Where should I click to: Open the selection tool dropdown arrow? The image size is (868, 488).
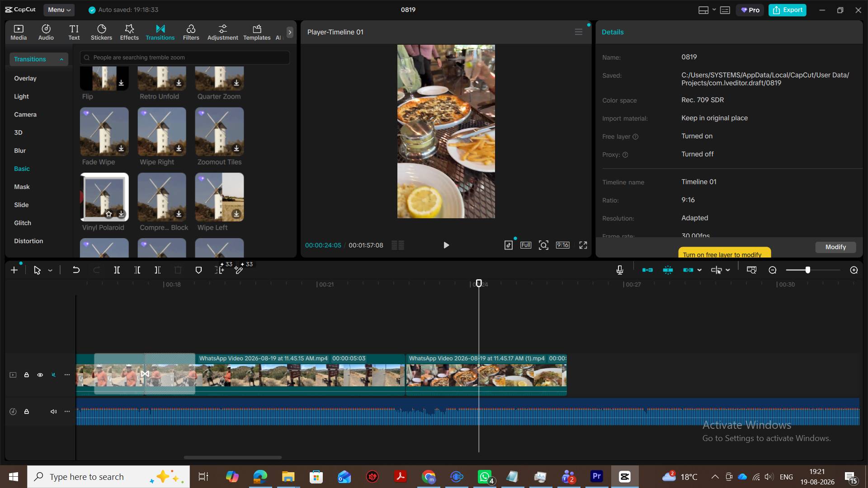point(50,271)
